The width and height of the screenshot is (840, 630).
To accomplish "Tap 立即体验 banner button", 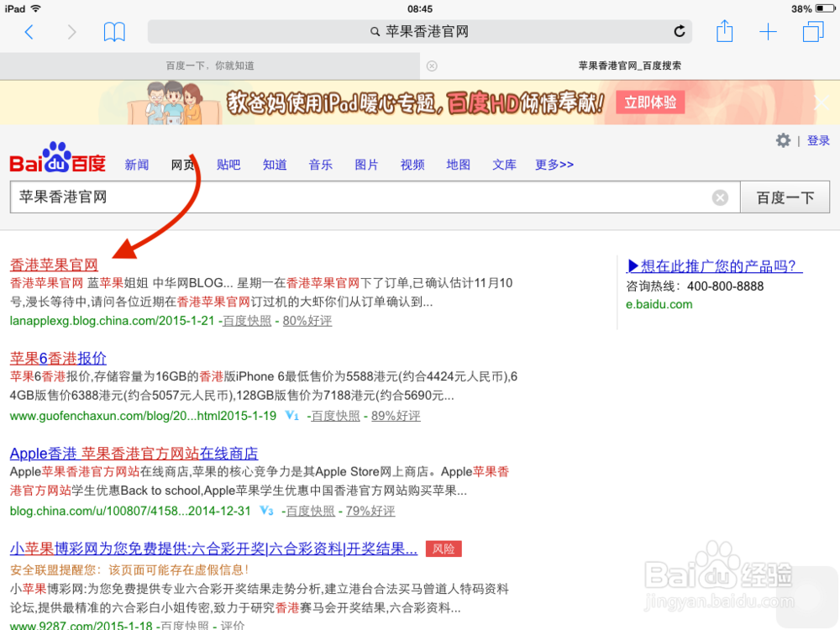I will [650, 102].
